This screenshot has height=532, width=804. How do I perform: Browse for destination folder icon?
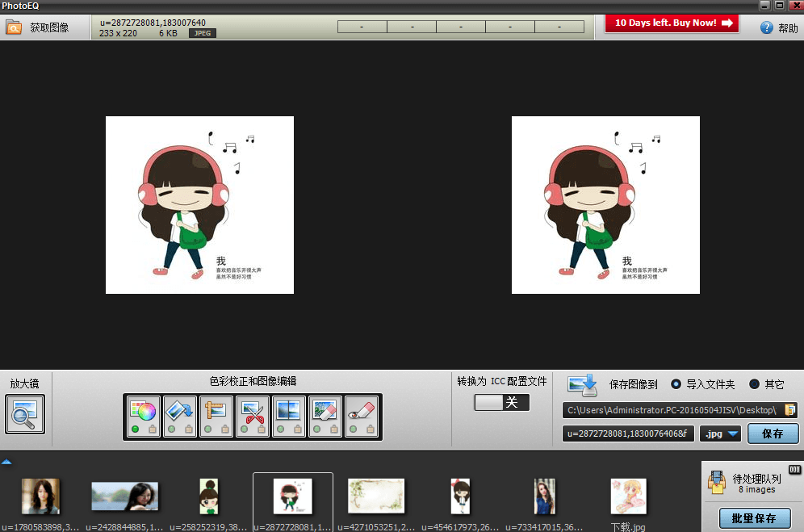(x=789, y=410)
